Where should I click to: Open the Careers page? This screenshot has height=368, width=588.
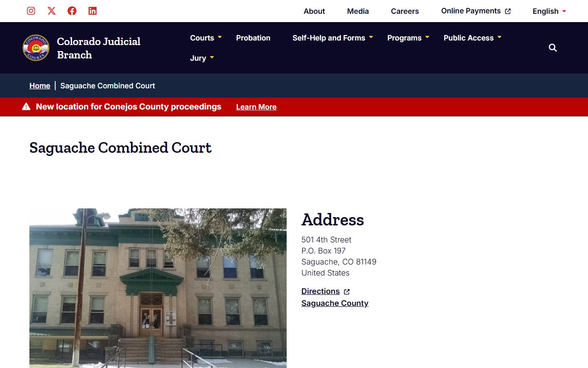point(405,11)
